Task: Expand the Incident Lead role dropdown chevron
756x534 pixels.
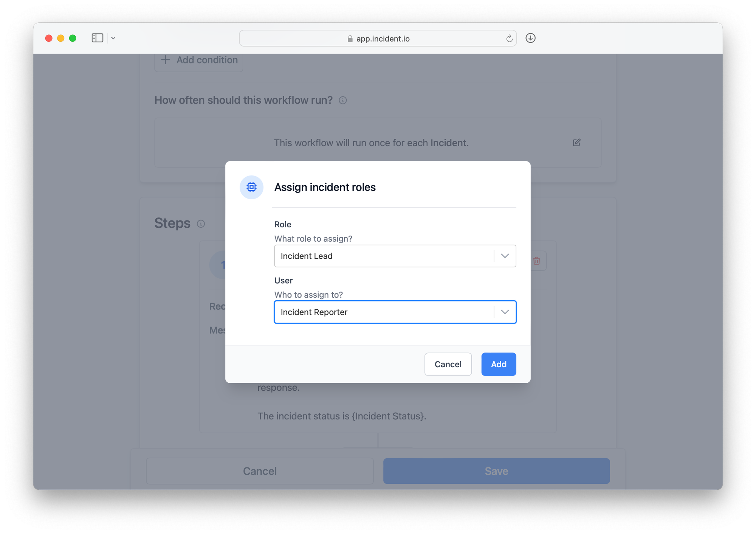Action: (x=505, y=256)
